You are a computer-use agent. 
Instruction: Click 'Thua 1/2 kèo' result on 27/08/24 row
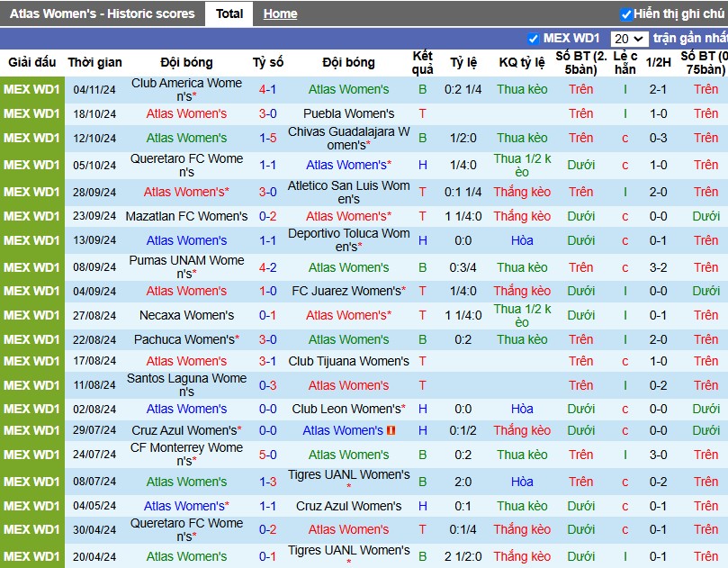(x=522, y=315)
